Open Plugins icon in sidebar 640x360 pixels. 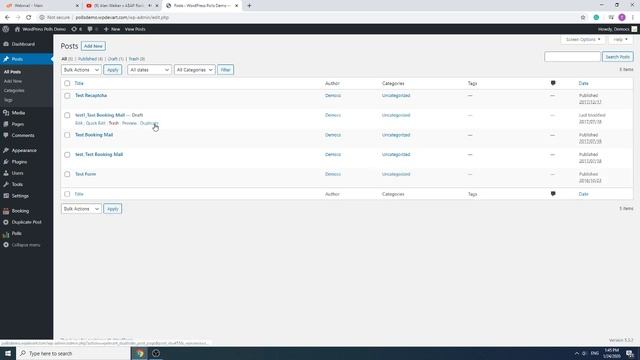[x=6, y=162]
